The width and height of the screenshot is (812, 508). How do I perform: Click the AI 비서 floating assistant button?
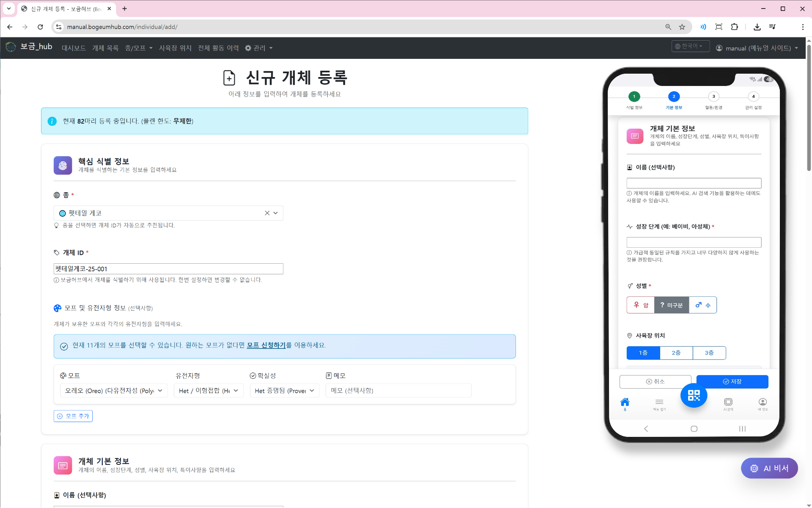pos(769,468)
